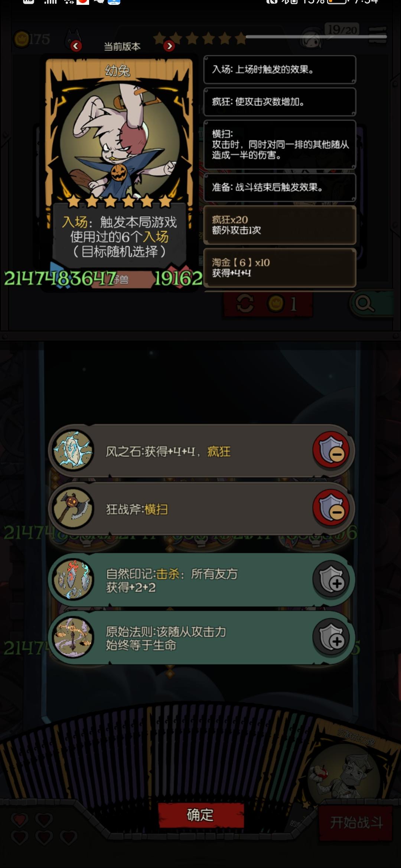This screenshot has width=401, height=868.
Task: Open the 入场 keyword description box
Action: (280, 70)
